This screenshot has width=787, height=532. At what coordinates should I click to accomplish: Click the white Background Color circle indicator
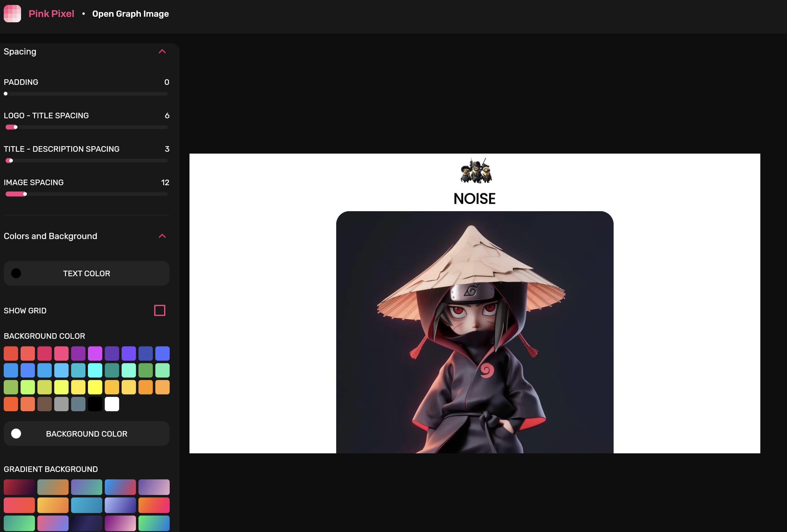(16, 434)
